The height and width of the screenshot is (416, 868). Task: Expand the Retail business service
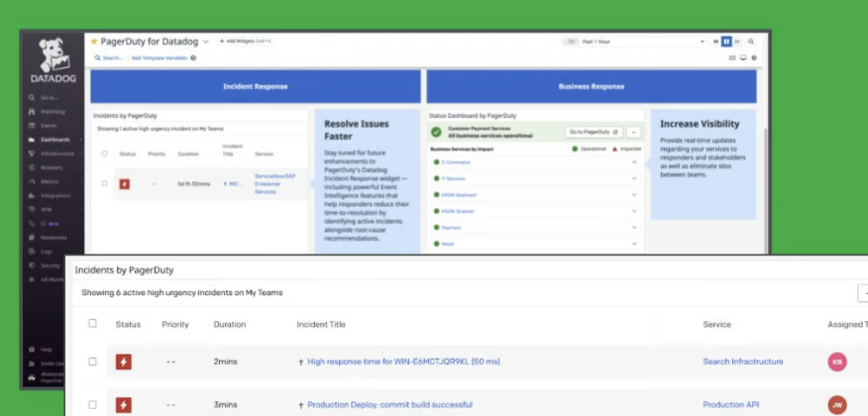pyautogui.click(x=634, y=244)
